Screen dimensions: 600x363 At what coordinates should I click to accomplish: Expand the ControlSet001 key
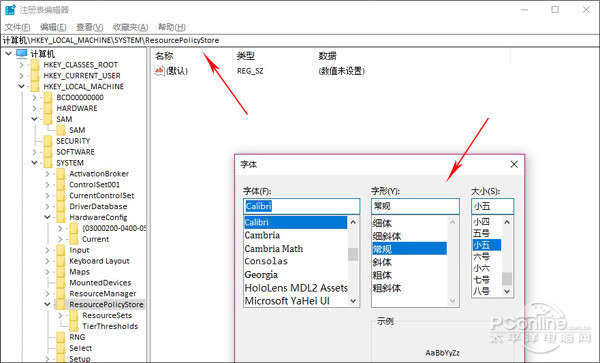coord(47,185)
